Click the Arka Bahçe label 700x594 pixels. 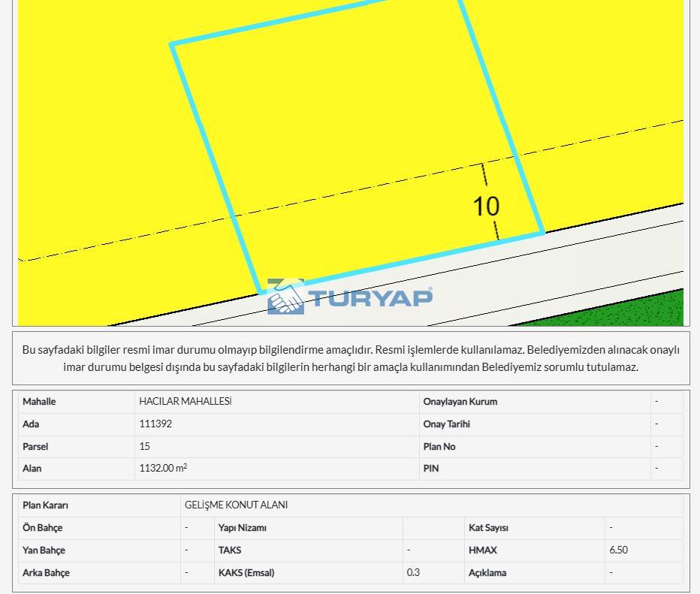coord(46,572)
